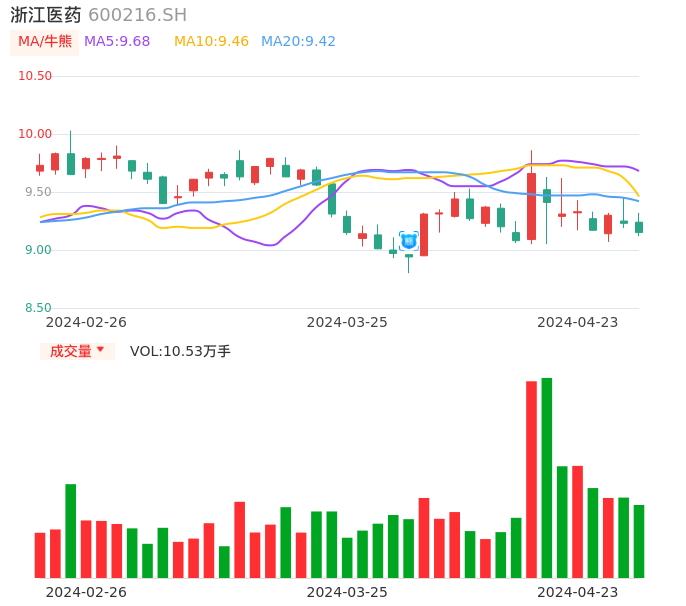
Task: Click the 浙江医药 stock name
Action: tap(46, 15)
